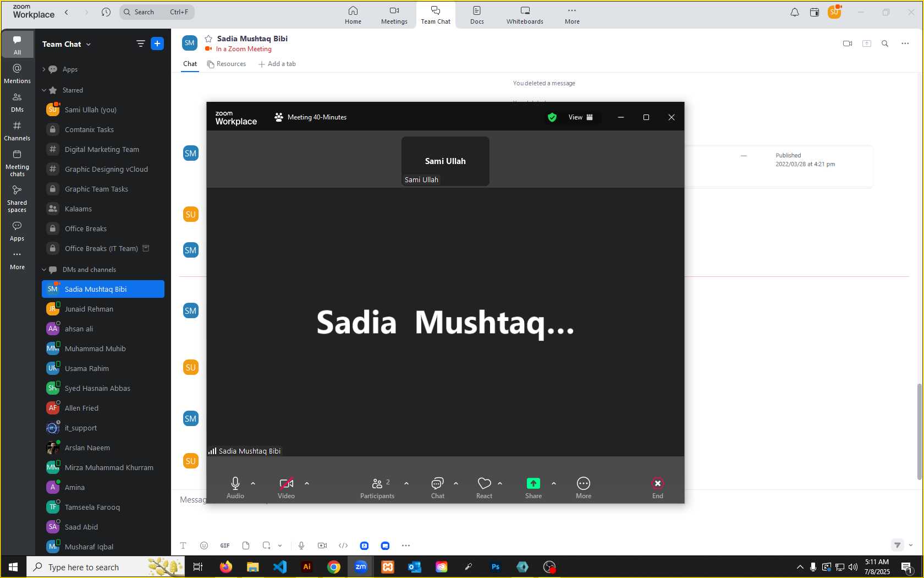The height and width of the screenshot is (578, 924).
Task: Open the Participants panel in the meeting
Action: 377,487
